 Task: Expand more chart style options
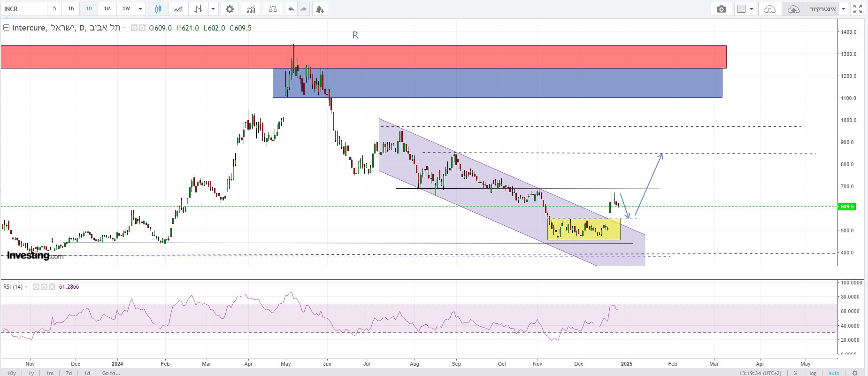213,9
